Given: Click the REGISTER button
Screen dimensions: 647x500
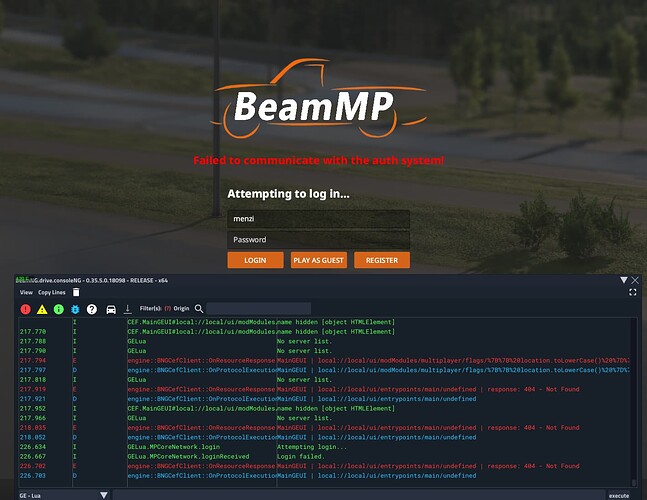Looking at the screenshot, I should (x=382, y=260).
